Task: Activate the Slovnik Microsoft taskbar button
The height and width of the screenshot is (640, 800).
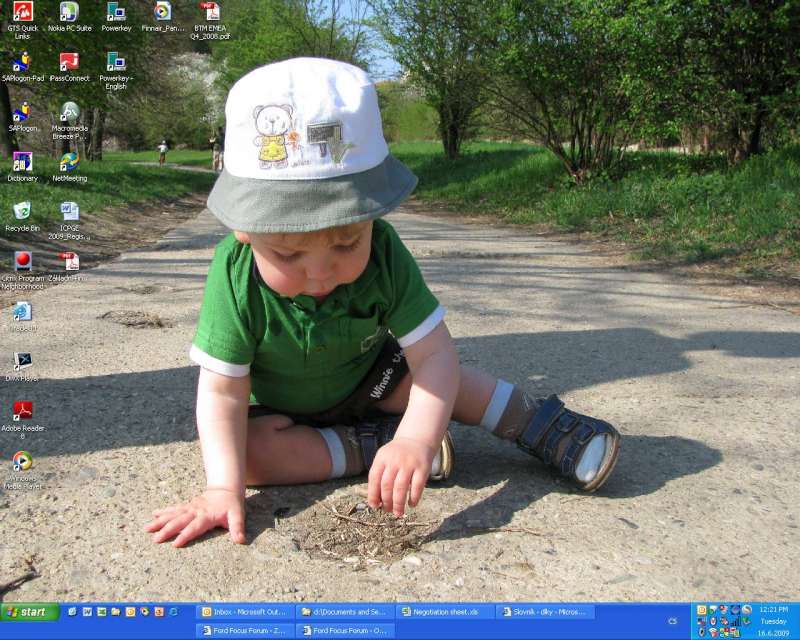Action: tap(544, 611)
